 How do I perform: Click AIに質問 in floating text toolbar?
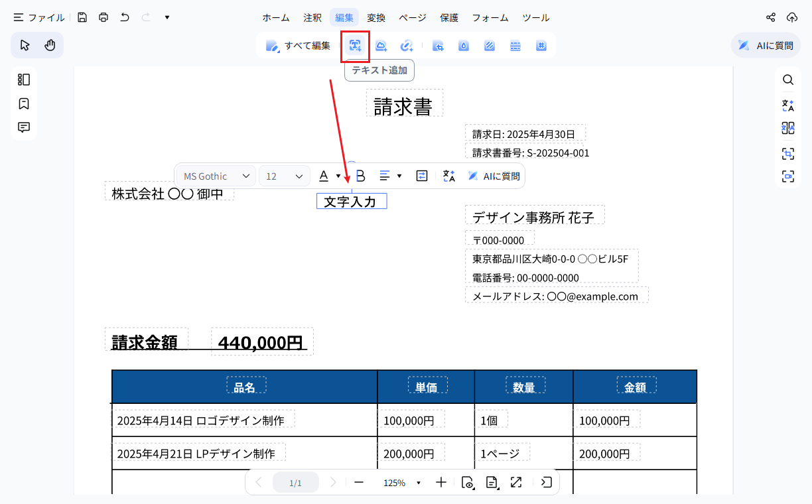click(494, 176)
